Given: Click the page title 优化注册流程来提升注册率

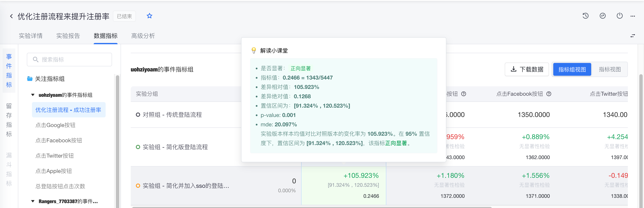Looking at the screenshot, I should click(x=63, y=16).
